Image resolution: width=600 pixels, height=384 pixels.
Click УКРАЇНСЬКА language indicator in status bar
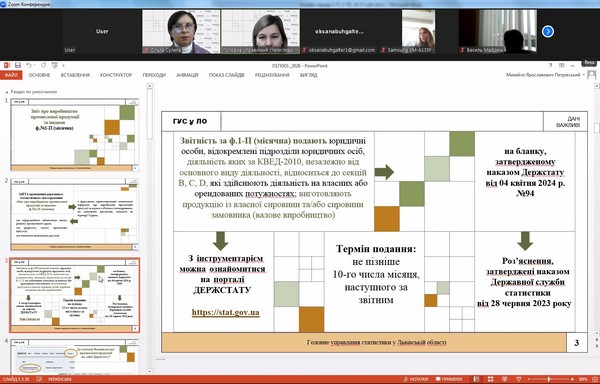point(60,379)
